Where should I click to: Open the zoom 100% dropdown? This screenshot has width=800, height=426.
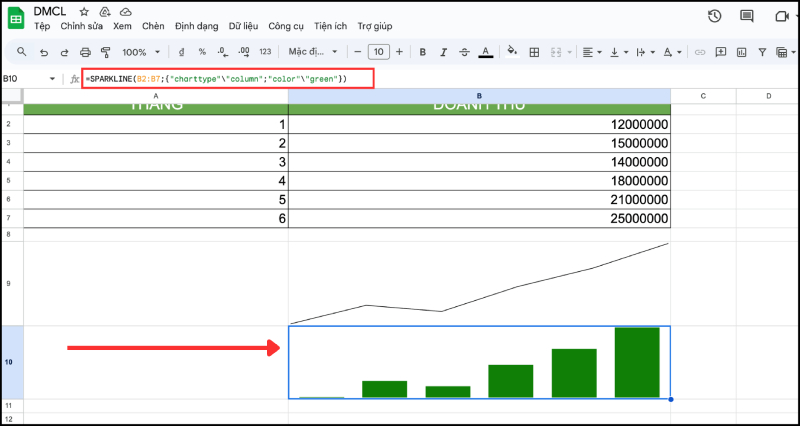pos(141,52)
